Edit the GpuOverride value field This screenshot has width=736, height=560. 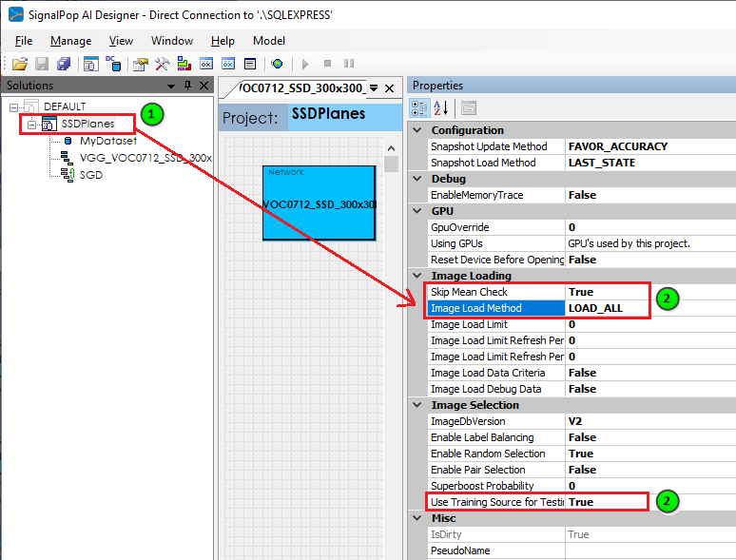[x=650, y=227]
